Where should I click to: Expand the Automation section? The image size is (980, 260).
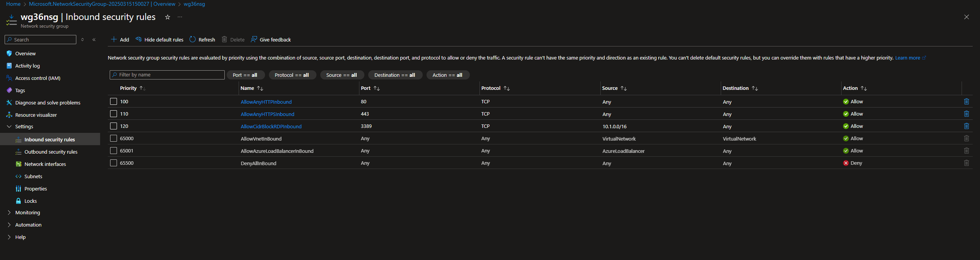(9, 225)
